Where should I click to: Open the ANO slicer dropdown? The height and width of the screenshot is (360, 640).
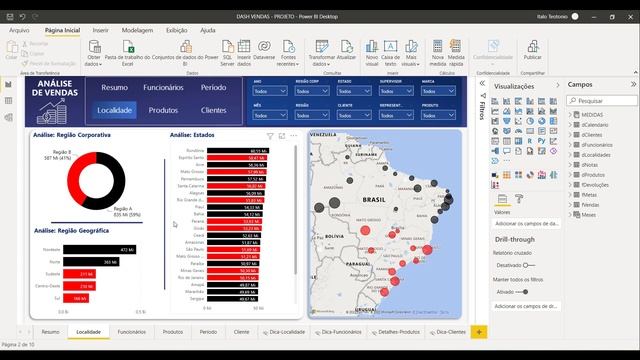pos(269,91)
